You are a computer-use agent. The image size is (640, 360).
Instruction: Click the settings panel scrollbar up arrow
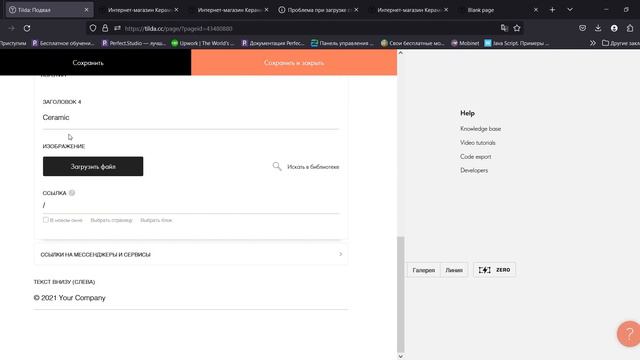(400, 53)
